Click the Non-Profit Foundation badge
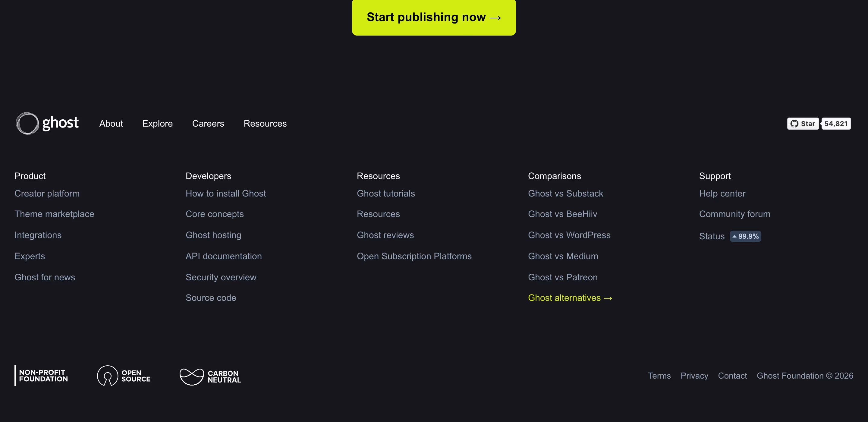 [x=42, y=376]
